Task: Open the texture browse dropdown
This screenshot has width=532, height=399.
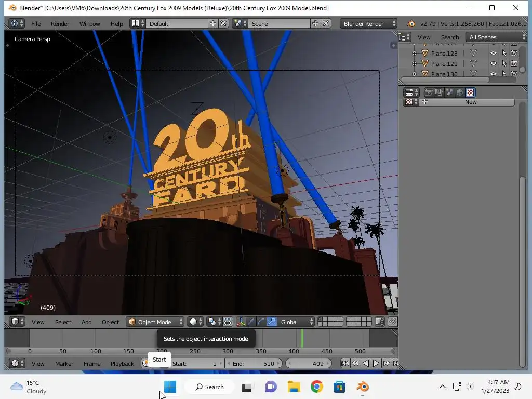Action: click(x=411, y=102)
